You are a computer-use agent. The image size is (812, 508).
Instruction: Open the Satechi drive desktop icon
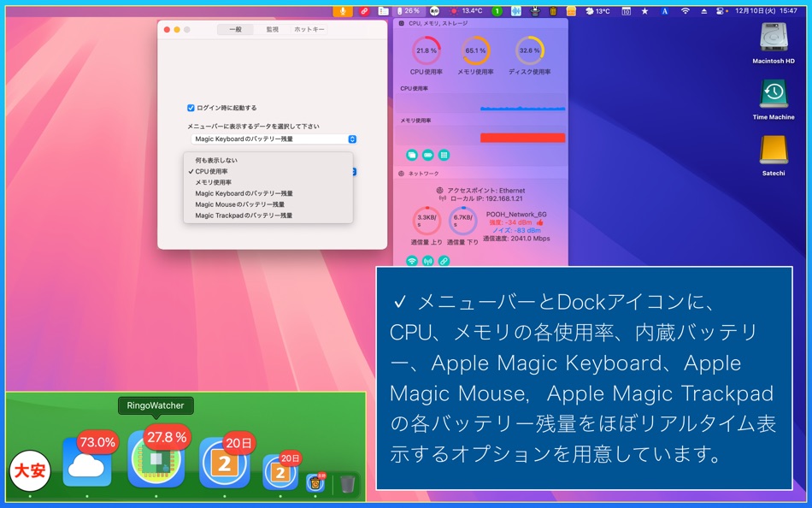tap(774, 150)
